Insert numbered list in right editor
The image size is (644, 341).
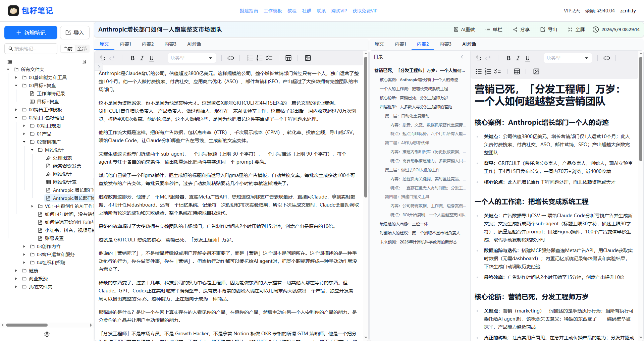tap(488, 71)
